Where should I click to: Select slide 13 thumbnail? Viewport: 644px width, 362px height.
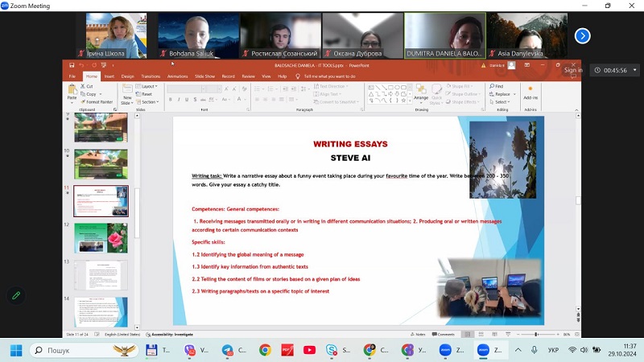tap(101, 275)
